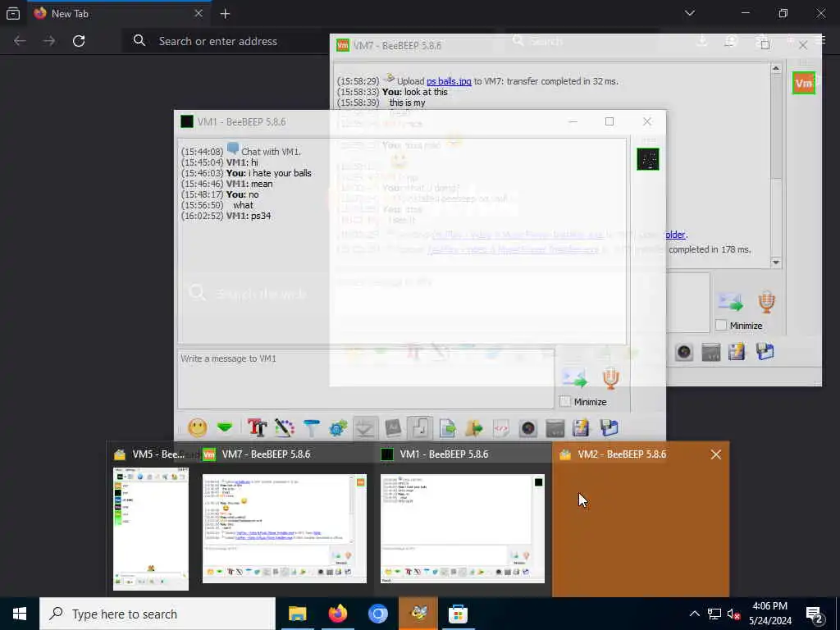Click message input field for VM1
Screen dimensions: 840x630
[365, 379]
